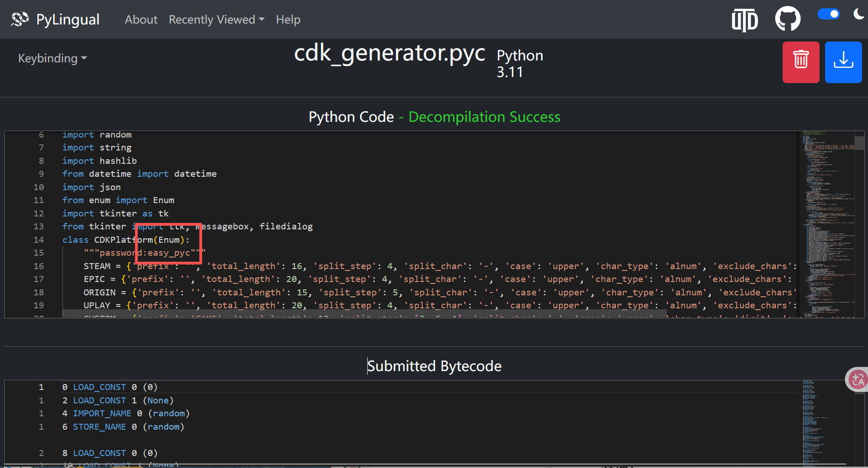Click line 7 'import string'
This screenshot has height=468, width=868.
click(97, 148)
